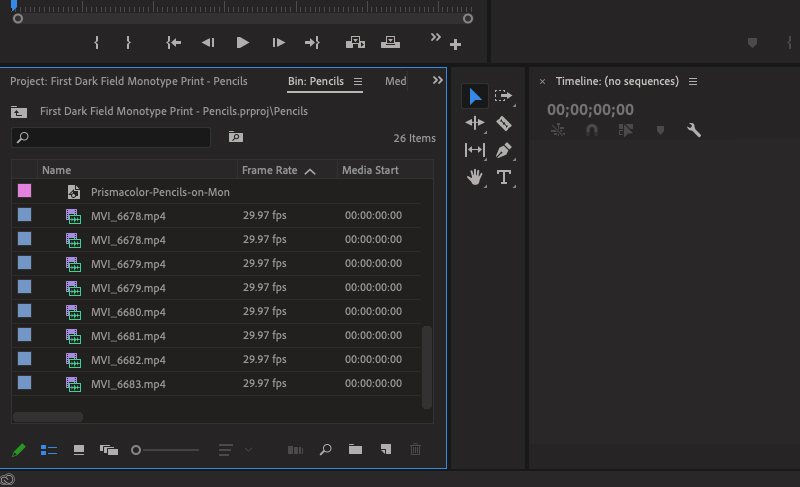Open the Bin: Pencils panel menu
Viewport: 800px width, 487px height.
(358, 81)
